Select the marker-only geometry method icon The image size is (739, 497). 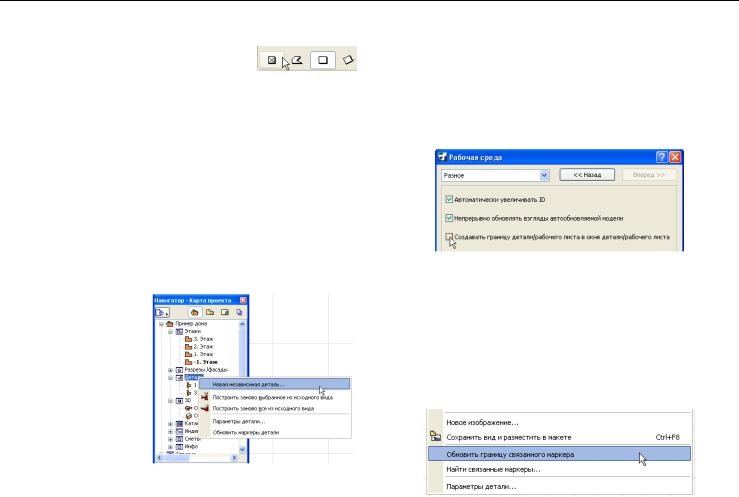pos(272,60)
